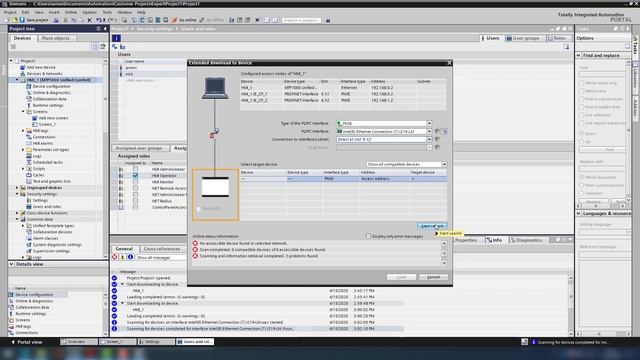Enable Display only error messages checkbox
Viewport: 640px width, 360px height.
[369, 236]
